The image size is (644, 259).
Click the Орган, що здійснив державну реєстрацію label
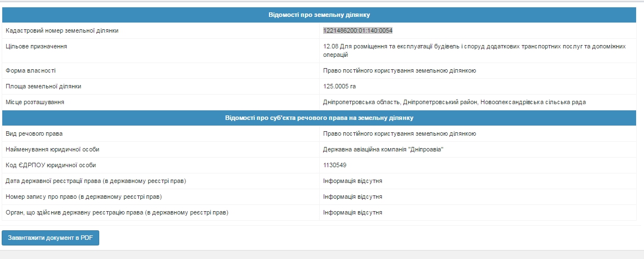[117, 213]
